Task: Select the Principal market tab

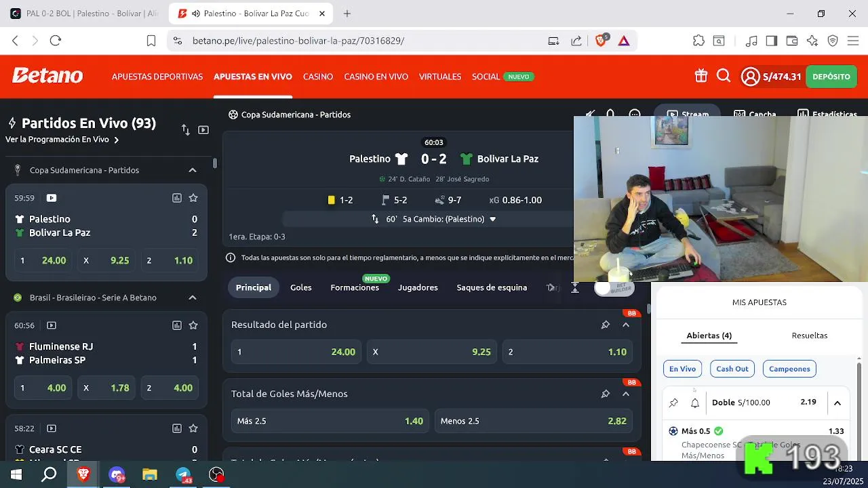Action: pos(254,287)
